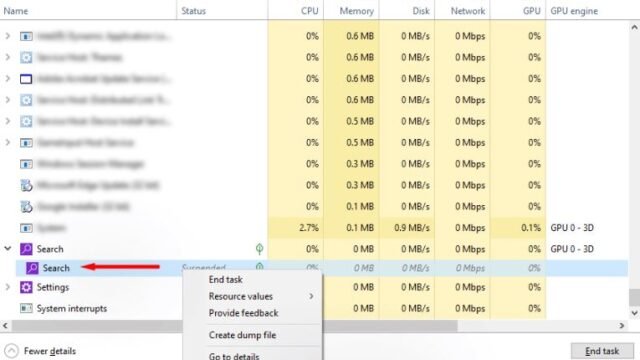Click the System interrupts process icon
This screenshot has width=640, height=360.
coord(26,308)
